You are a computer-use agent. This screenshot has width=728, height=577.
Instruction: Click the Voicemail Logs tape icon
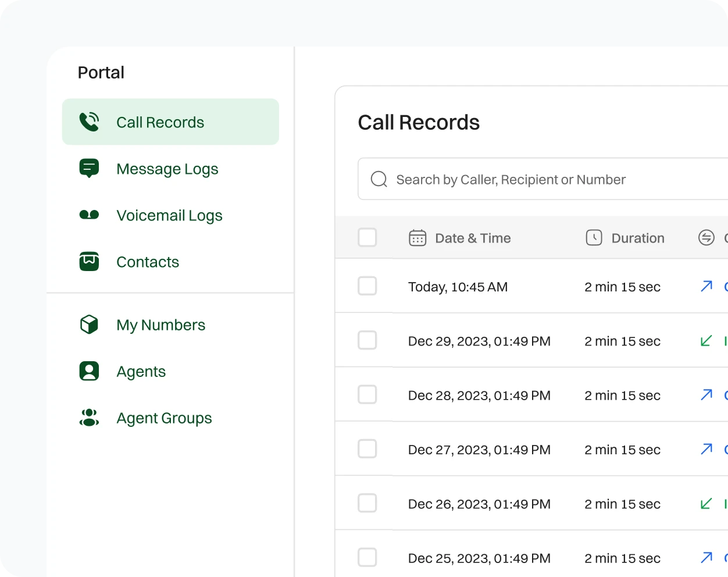[x=88, y=215]
